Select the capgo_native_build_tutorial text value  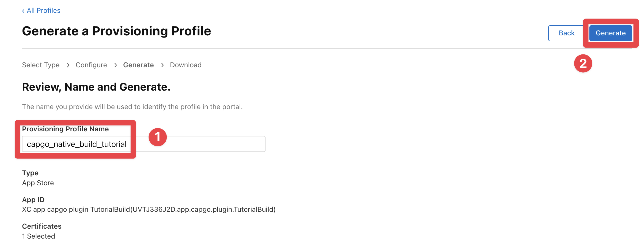76,144
